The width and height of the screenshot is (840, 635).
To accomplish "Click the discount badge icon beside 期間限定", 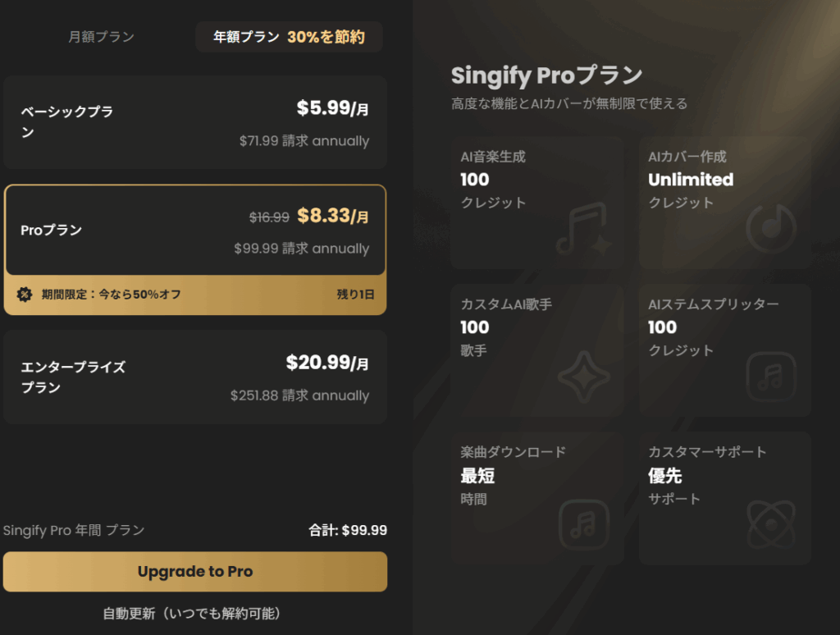I will tap(24, 295).
